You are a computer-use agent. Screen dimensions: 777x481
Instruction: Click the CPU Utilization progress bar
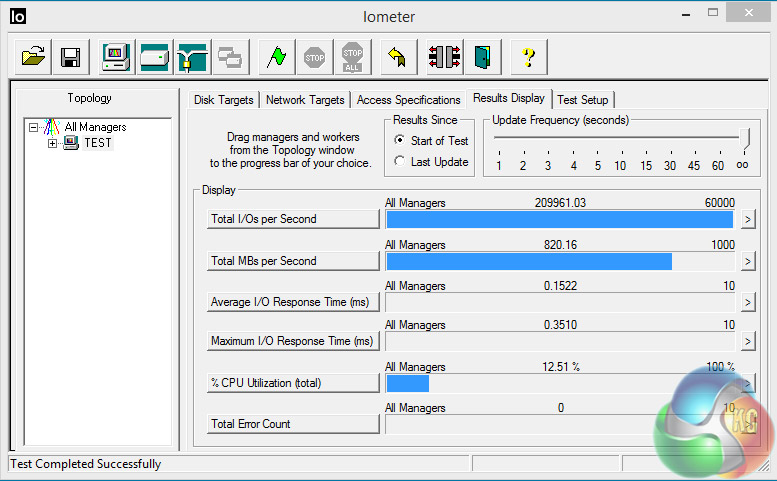[560, 383]
